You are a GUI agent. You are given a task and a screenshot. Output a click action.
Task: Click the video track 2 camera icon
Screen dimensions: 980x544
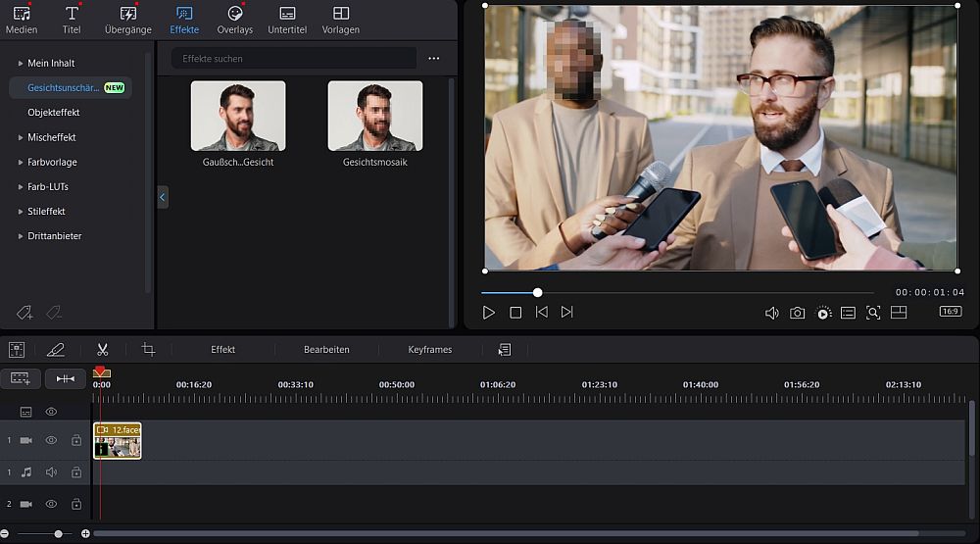click(x=25, y=504)
